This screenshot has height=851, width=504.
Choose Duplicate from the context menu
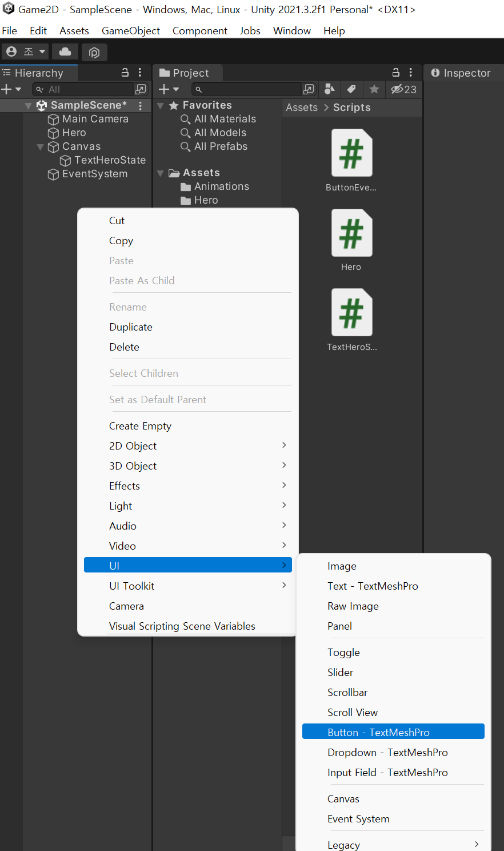[188, 327]
